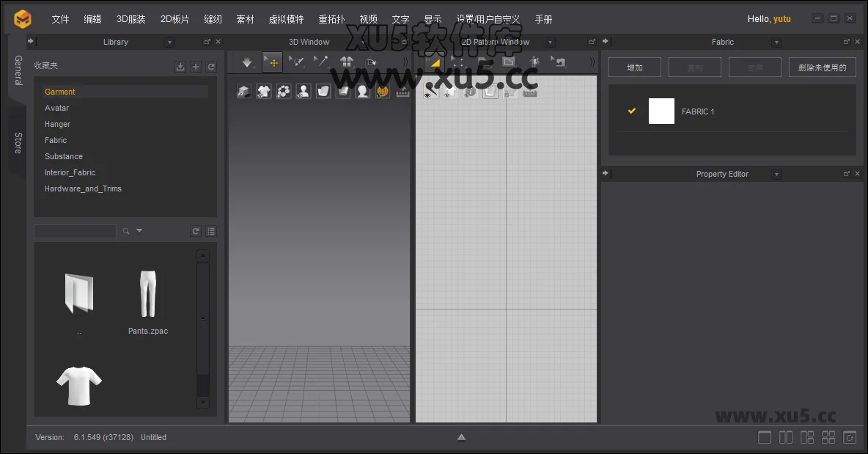Viewport: 868px width, 454px height.
Task: Click the Show Avatar icon in the 3D window
Action: [x=303, y=90]
